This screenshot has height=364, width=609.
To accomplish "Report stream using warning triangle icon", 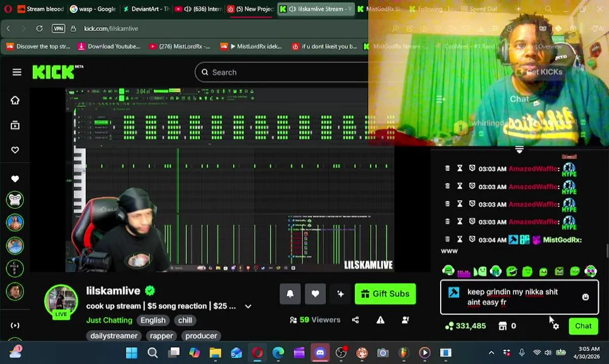I will click(380, 320).
